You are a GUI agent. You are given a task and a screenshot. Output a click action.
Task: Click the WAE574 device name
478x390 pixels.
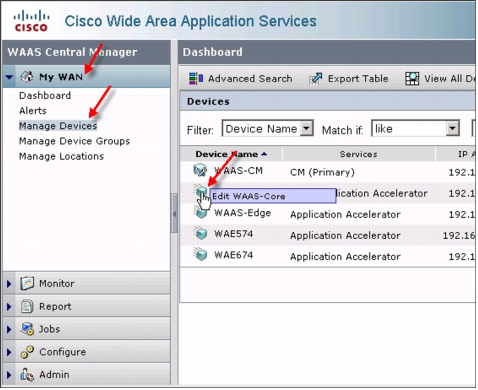pos(233,234)
